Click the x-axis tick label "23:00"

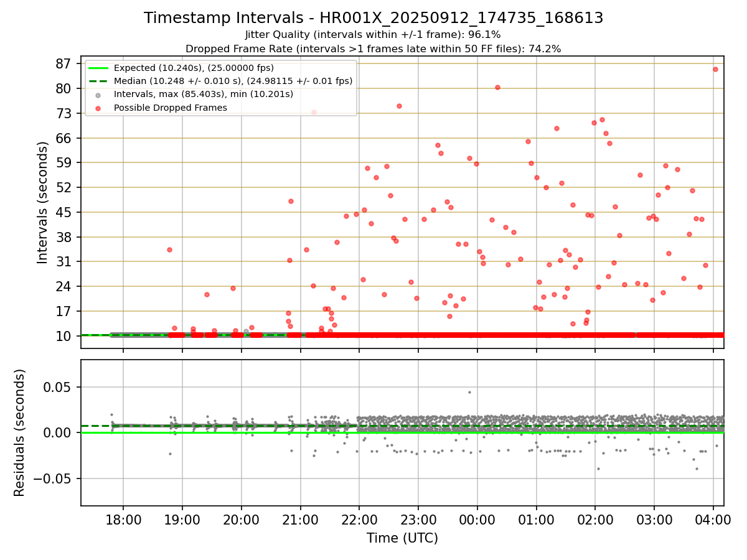[x=418, y=519]
